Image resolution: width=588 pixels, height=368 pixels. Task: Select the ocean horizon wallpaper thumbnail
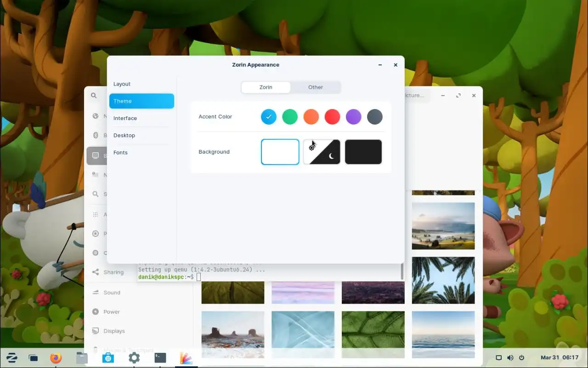click(443, 334)
